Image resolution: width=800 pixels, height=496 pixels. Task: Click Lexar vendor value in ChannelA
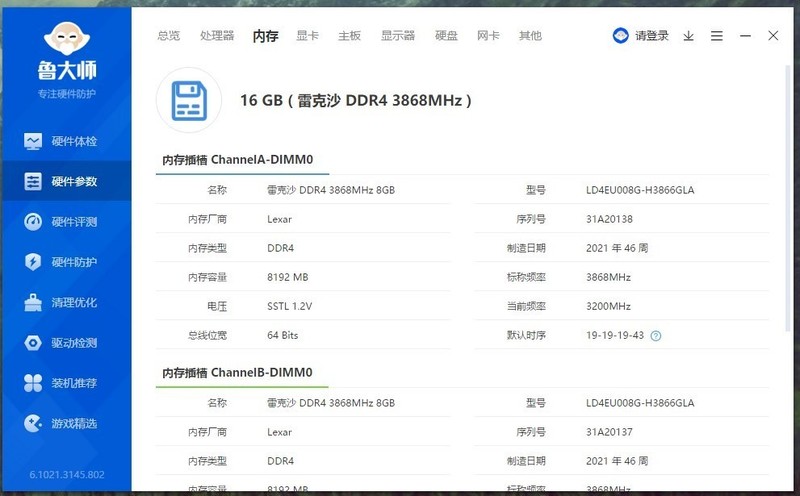pos(280,219)
